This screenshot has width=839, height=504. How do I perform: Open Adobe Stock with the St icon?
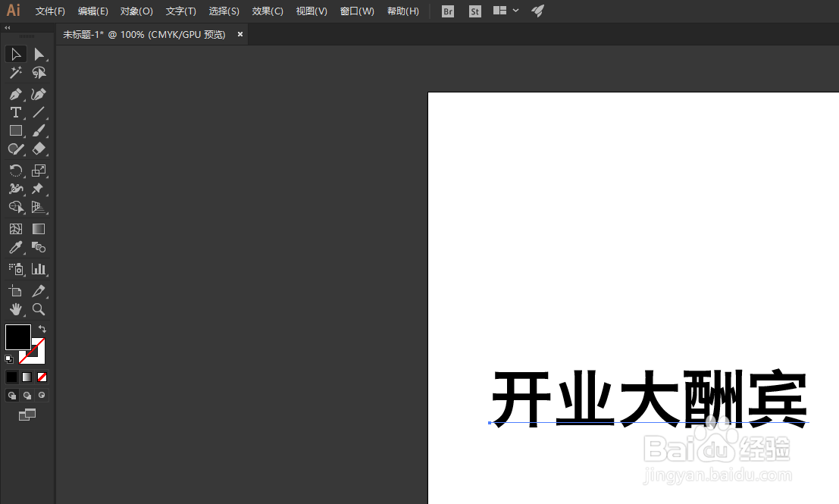[x=474, y=11]
